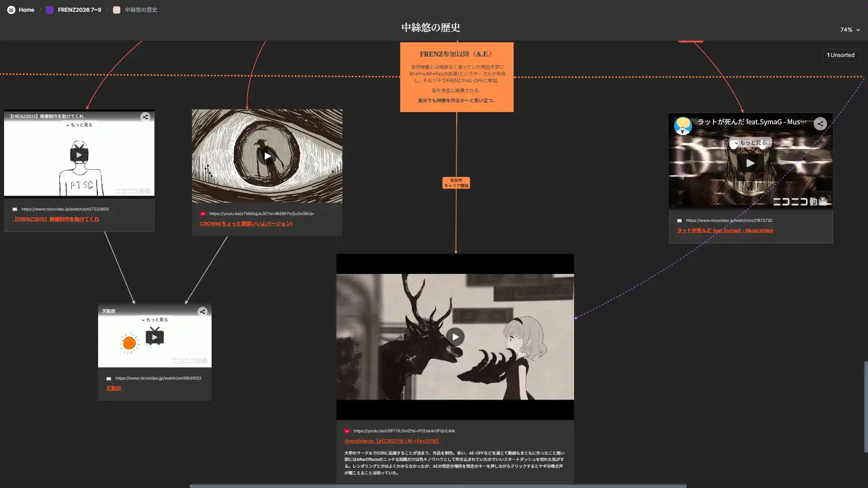Select the CROWN youtu.be URL text
This screenshot has height=488, width=868.
coord(262,214)
